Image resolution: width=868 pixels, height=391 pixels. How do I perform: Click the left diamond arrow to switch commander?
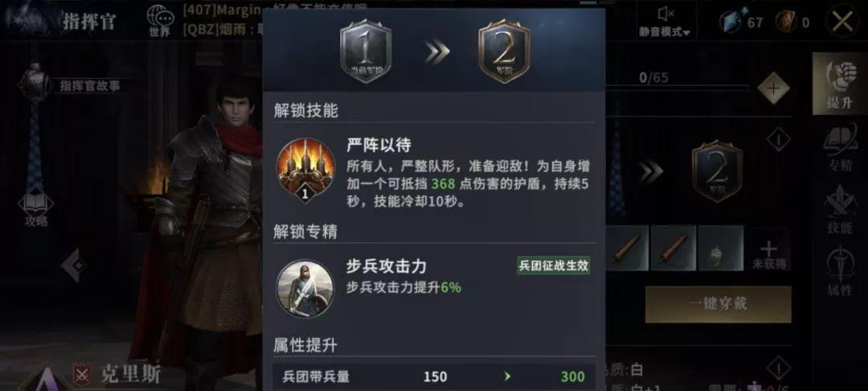(x=76, y=265)
